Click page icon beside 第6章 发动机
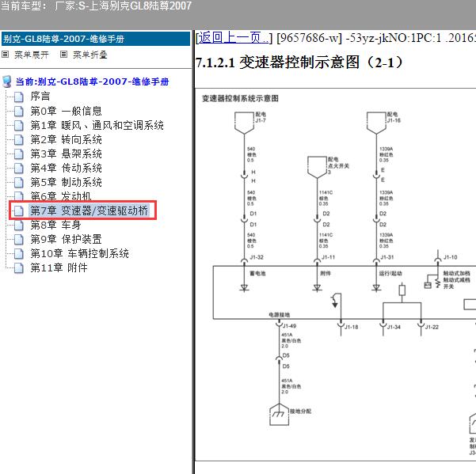 [x=19, y=196]
